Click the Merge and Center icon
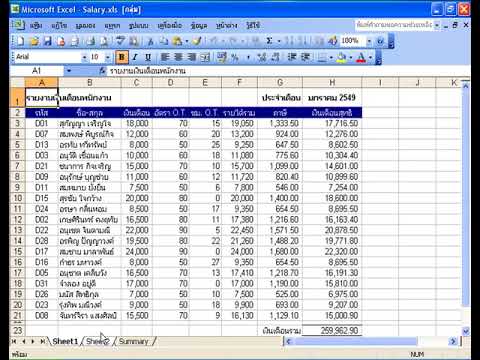The height and width of the screenshot is (360, 480). [205, 57]
